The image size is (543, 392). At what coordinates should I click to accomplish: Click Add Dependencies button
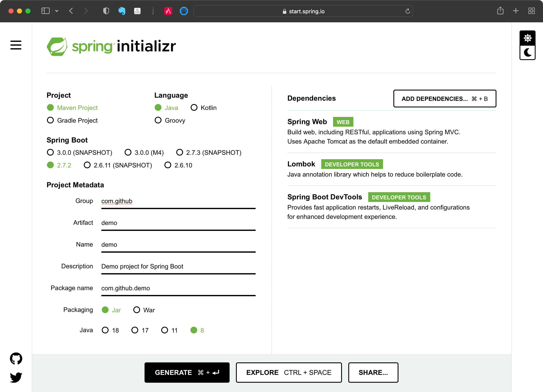click(x=445, y=99)
